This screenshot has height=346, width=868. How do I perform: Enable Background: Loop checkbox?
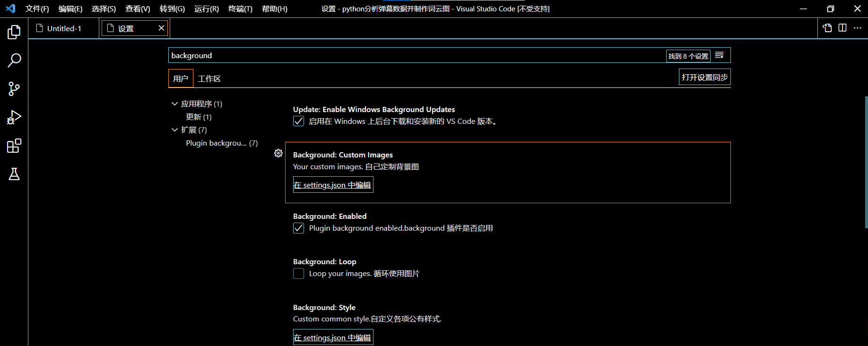(x=298, y=273)
